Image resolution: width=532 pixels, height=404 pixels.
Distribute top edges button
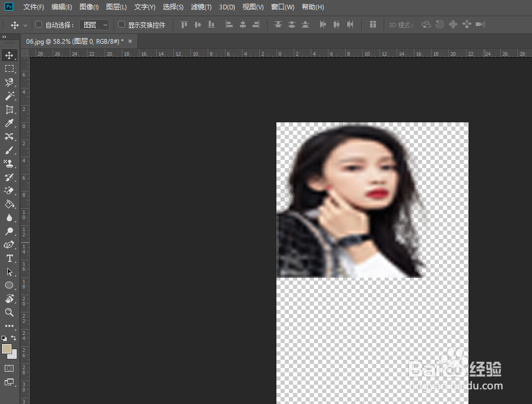tap(278, 24)
